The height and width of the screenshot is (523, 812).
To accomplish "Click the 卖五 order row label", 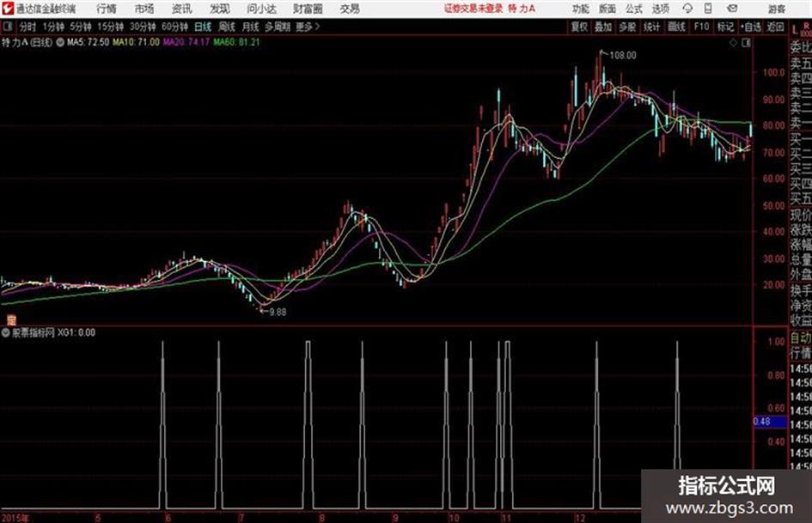I will click(x=801, y=64).
